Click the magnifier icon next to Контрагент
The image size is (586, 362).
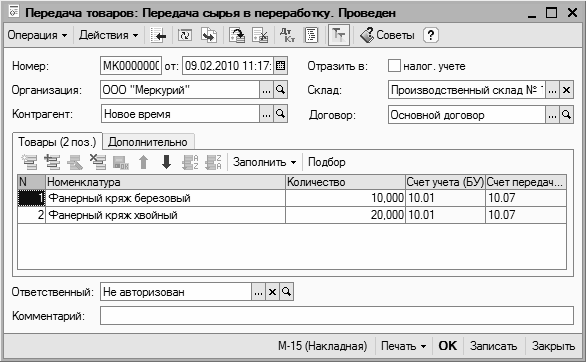(280, 114)
